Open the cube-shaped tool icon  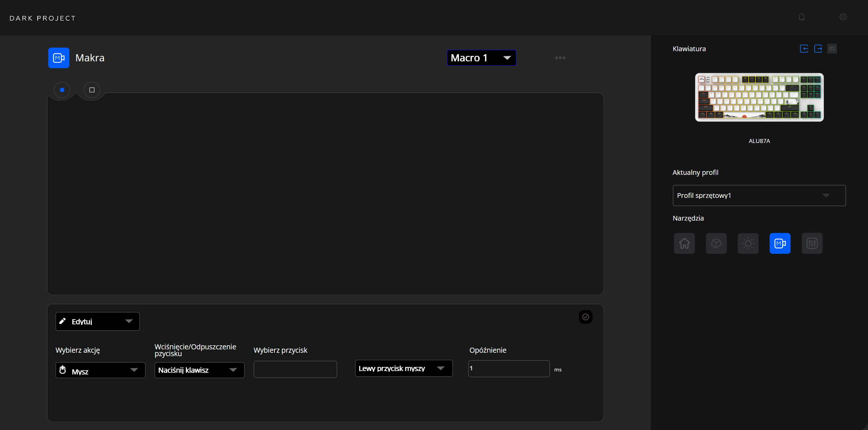click(x=716, y=243)
